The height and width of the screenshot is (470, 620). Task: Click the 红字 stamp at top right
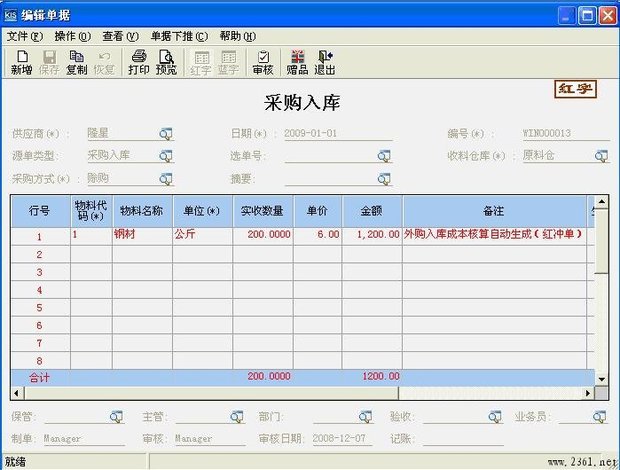575,89
